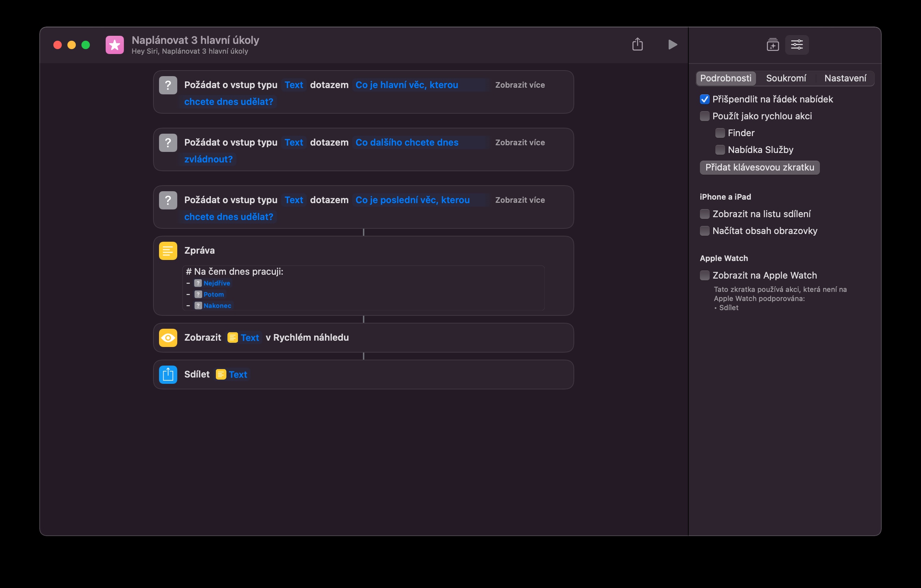Click the share icon in the title bar

(637, 44)
